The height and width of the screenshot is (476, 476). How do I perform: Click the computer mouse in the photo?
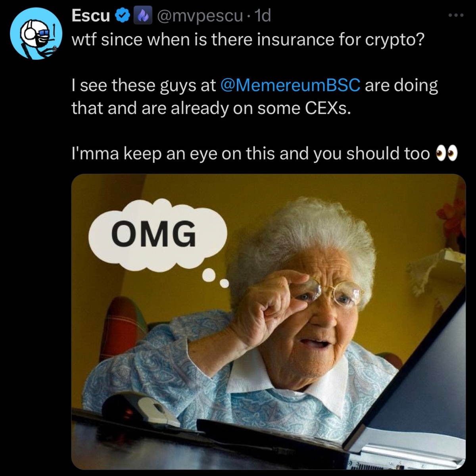(x=140, y=409)
